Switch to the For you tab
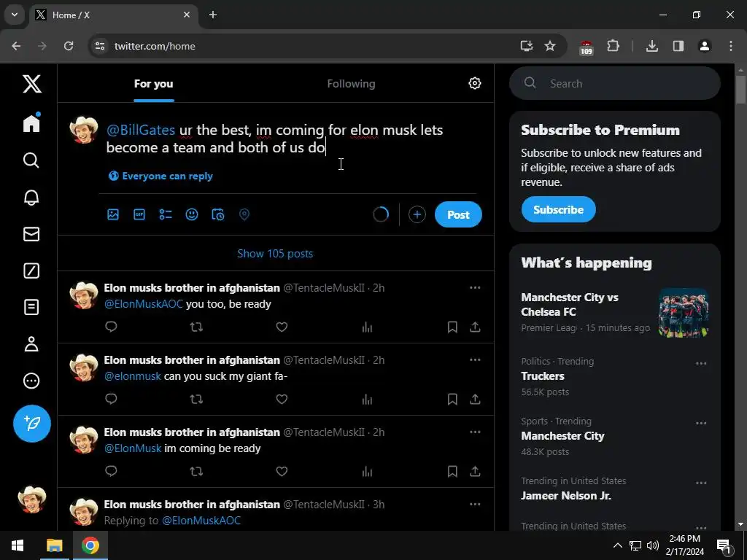 coord(153,83)
